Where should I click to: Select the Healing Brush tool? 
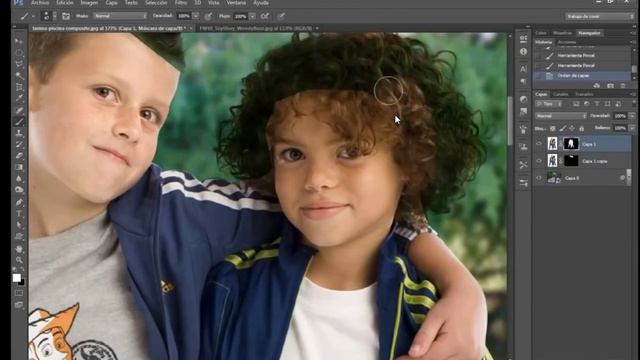[19, 110]
